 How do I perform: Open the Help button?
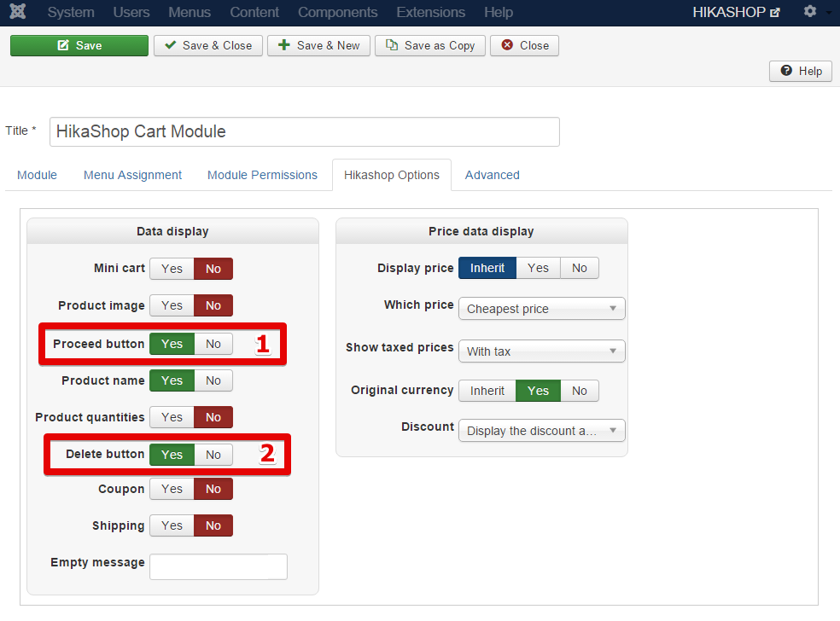click(801, 71)
